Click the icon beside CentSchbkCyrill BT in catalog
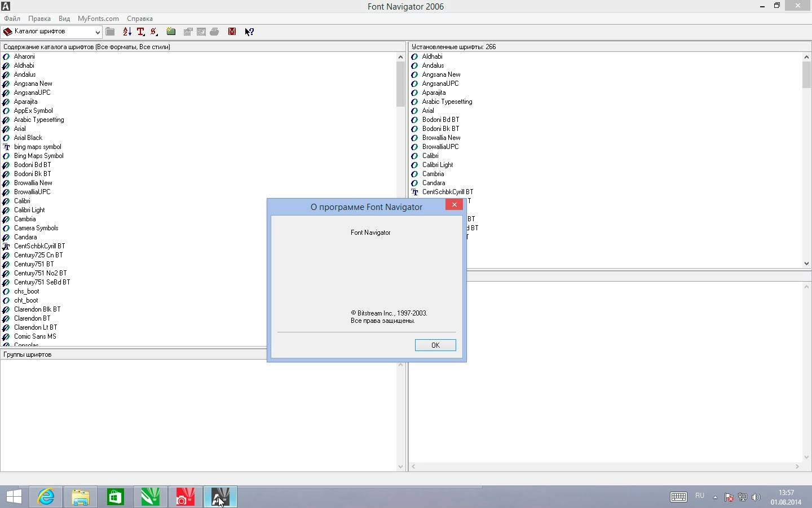Viewport: 812px width, 508px height. [6, 246]
